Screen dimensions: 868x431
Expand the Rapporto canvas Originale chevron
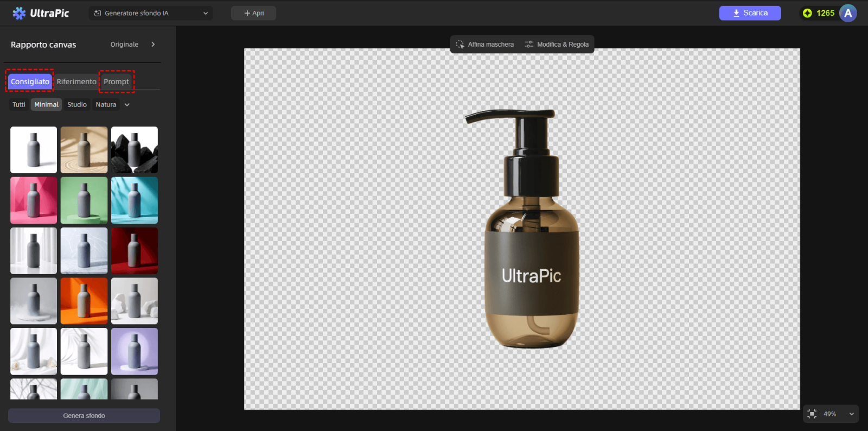click(153, 45)
